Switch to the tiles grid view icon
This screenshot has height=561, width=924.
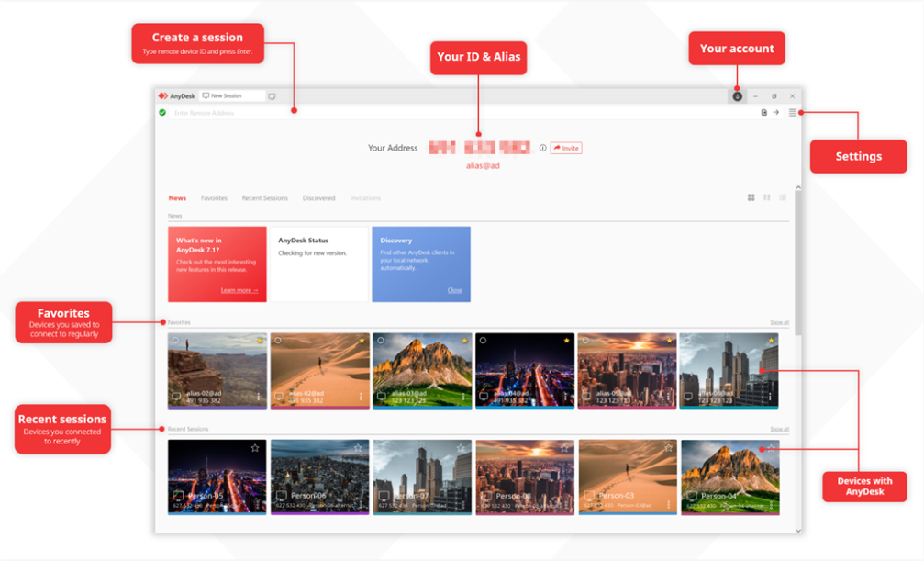tap(751, 197)
